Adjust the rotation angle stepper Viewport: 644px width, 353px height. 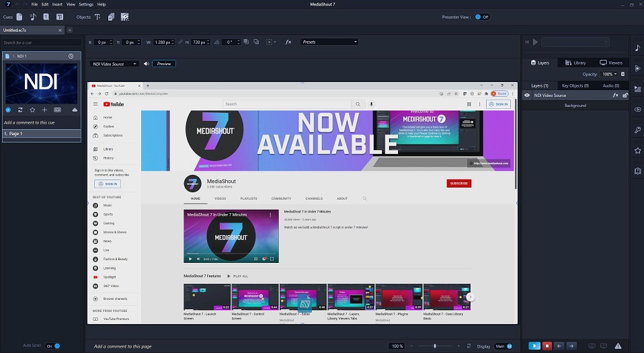click(238, 42)
